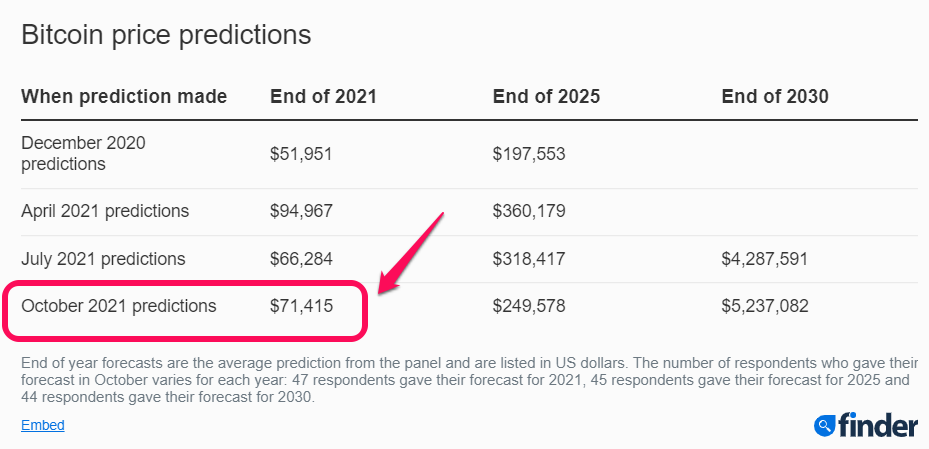This screenshot has height=449, width=929.
Task: Click the 'When prediction made' column header
Action: 124,97
